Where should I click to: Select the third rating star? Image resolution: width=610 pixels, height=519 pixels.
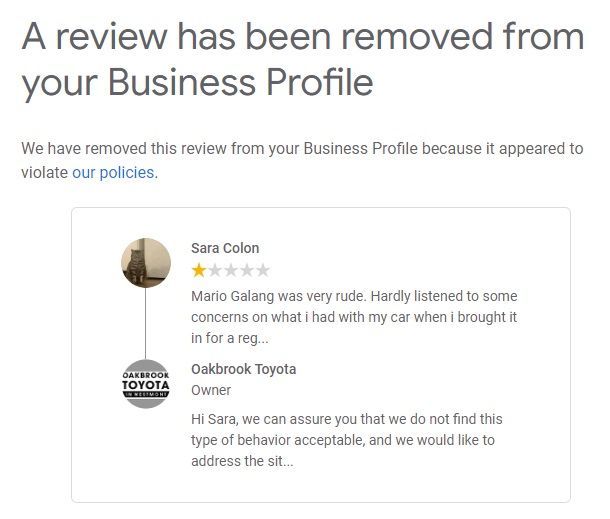(231, 270)
